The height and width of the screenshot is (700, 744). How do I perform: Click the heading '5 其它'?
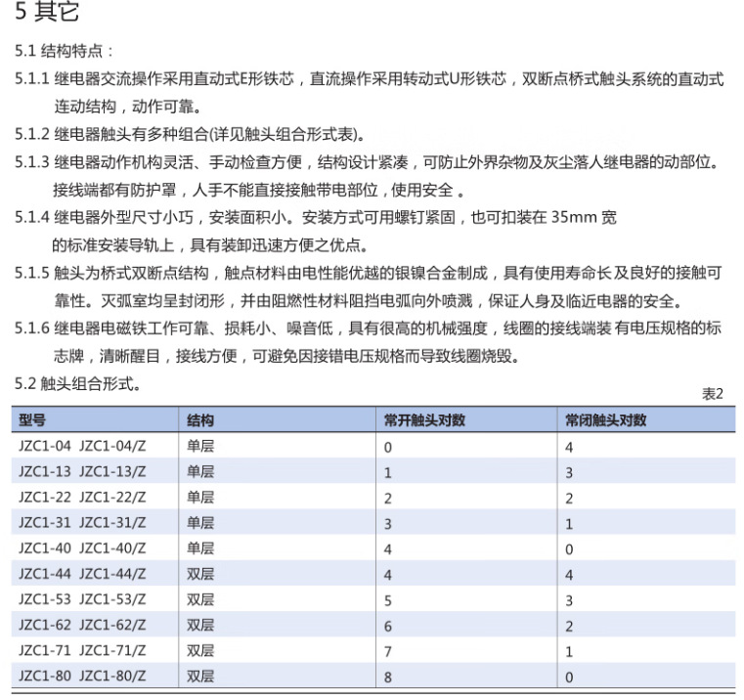coord(47,12)
